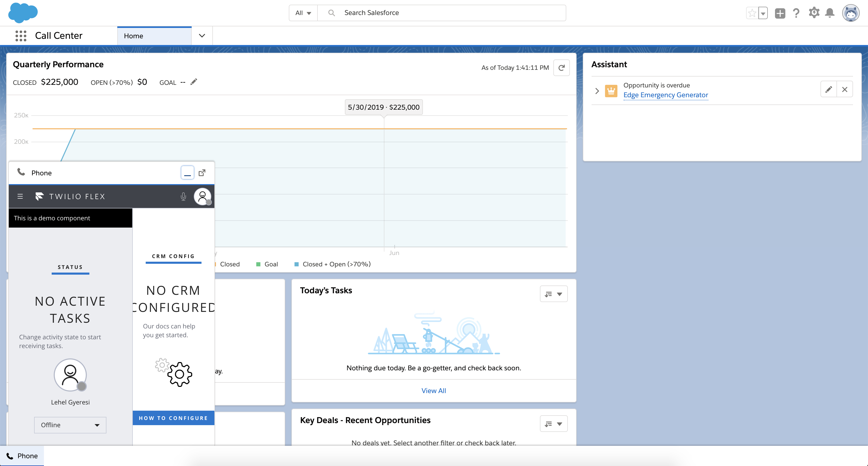Screen dimensions: 868x466
Task: Click the favorites star icon
Action: click(x=752, y=13)
